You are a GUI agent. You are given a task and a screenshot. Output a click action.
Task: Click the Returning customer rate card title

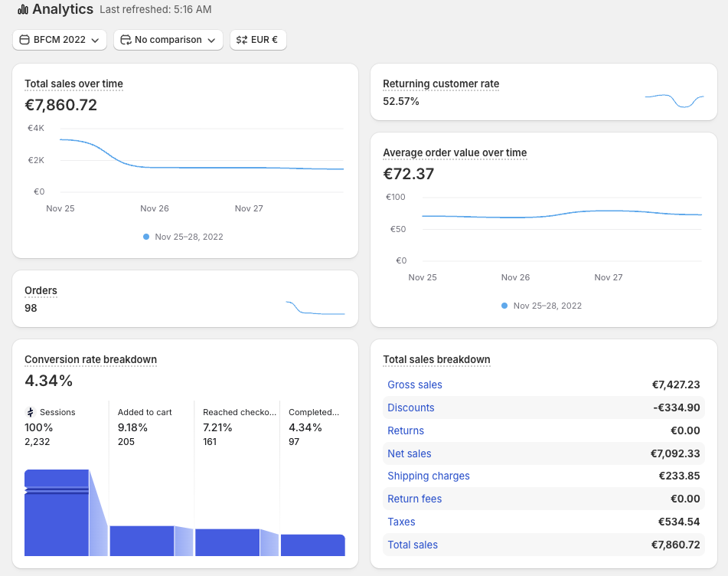click(441, 84)
